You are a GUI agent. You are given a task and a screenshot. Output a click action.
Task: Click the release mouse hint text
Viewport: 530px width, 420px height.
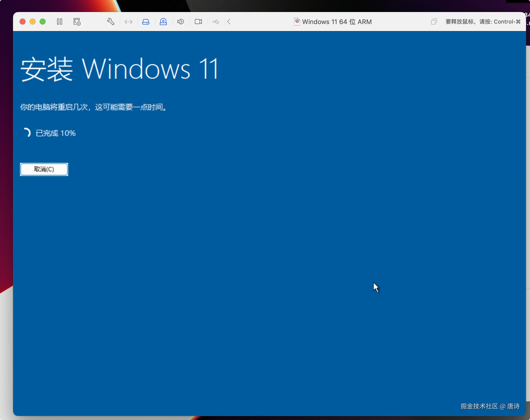[483, 22]
